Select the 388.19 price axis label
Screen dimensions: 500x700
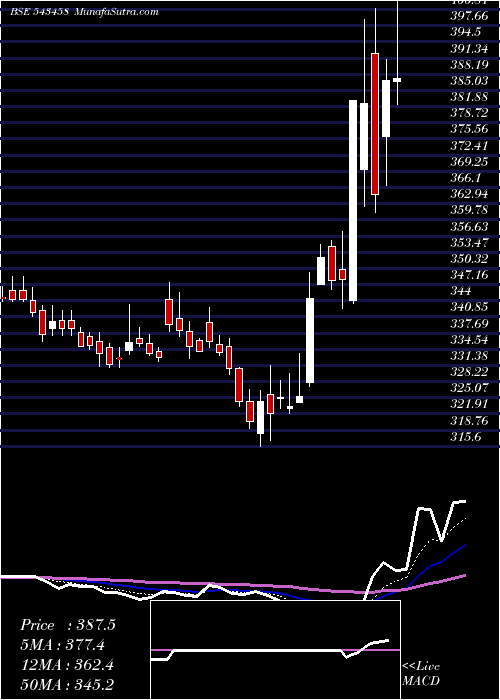pos(471,65)
